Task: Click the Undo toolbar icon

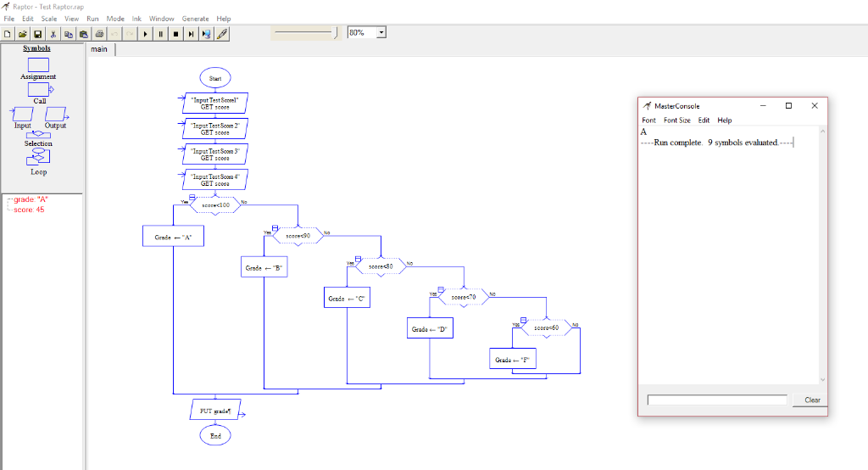Action: [114, 34]
